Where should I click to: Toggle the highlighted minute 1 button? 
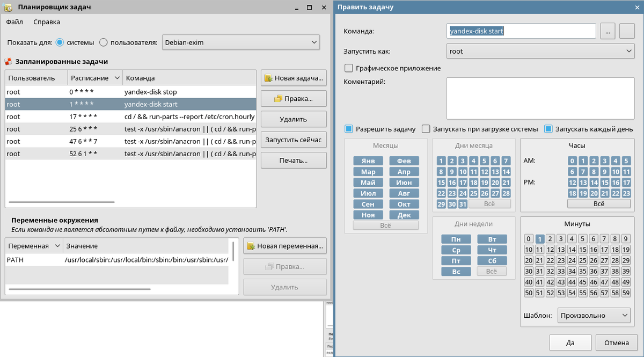pyautogui.click(x=540, y=239)
